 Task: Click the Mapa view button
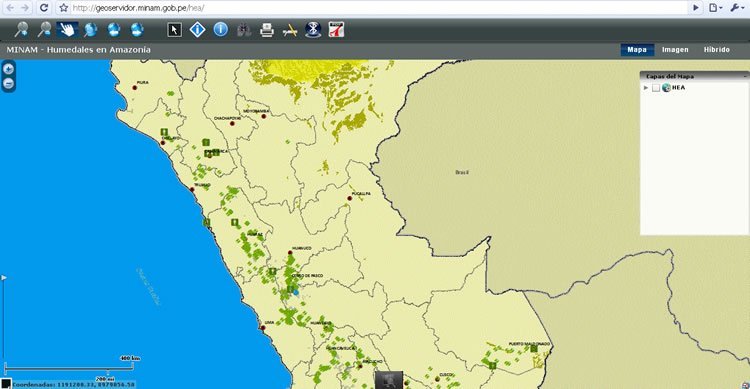click(637, 49)
